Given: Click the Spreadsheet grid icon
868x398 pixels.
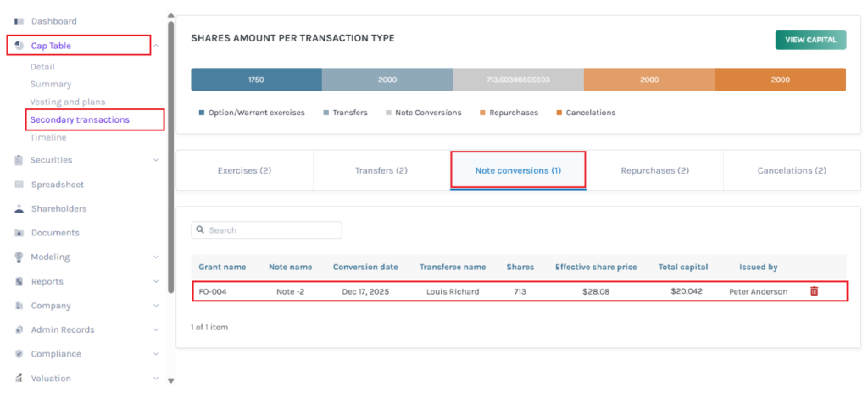Looking at the screenshot, I should [19, 185].
